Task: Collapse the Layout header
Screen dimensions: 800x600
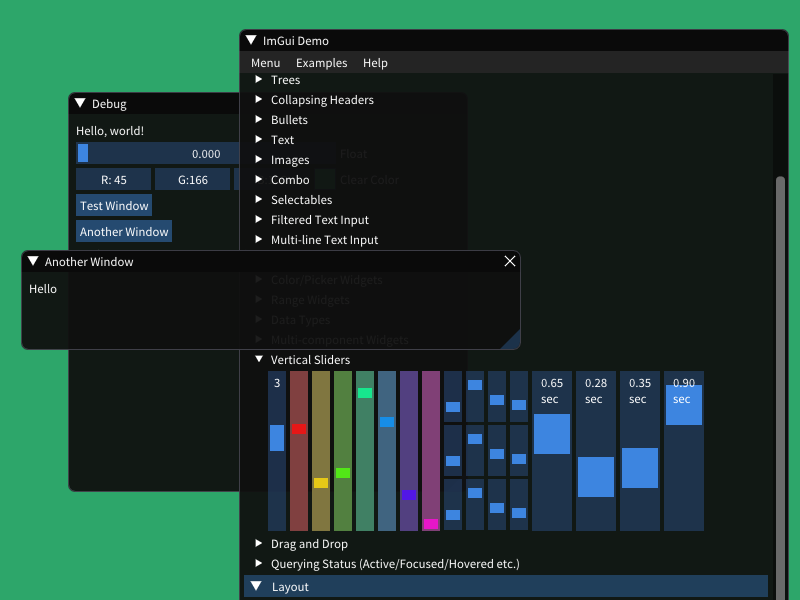Action: [x=506, y=586]
